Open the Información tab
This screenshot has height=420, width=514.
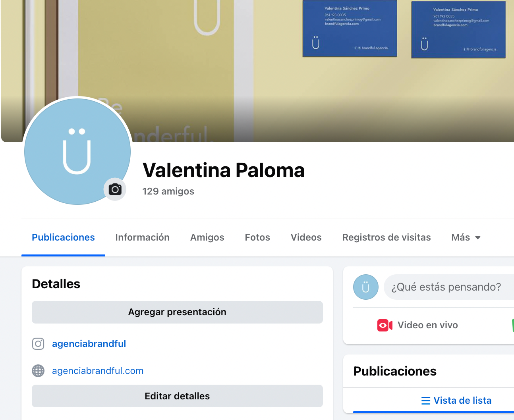pos(142,237)
